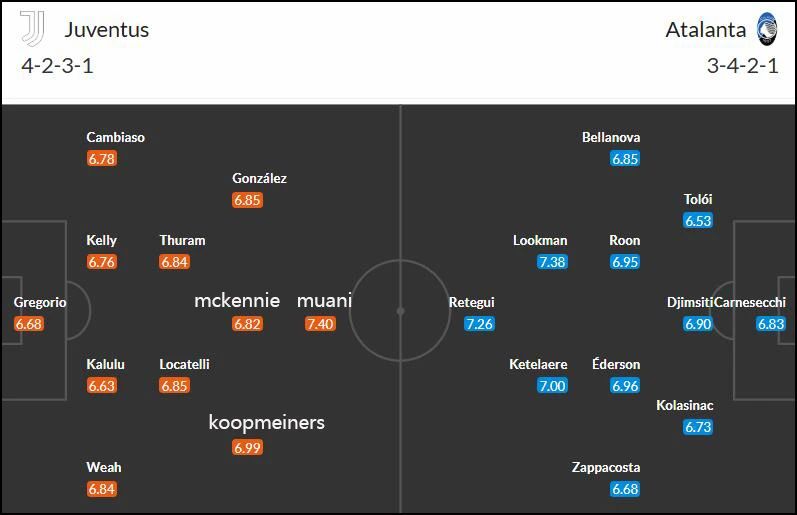Click González's 6.85 rating badge

click(x=248, y=200)
